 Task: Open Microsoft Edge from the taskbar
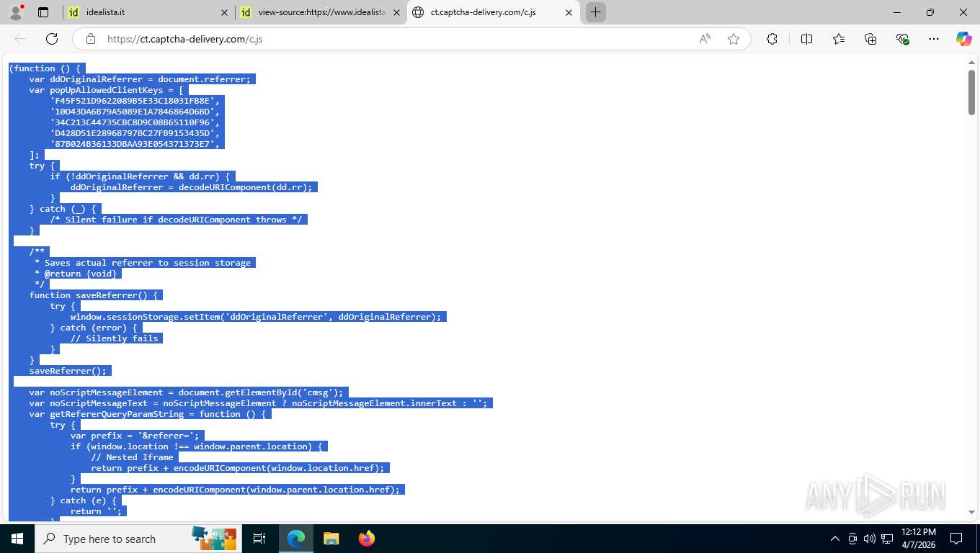(295, 539)
